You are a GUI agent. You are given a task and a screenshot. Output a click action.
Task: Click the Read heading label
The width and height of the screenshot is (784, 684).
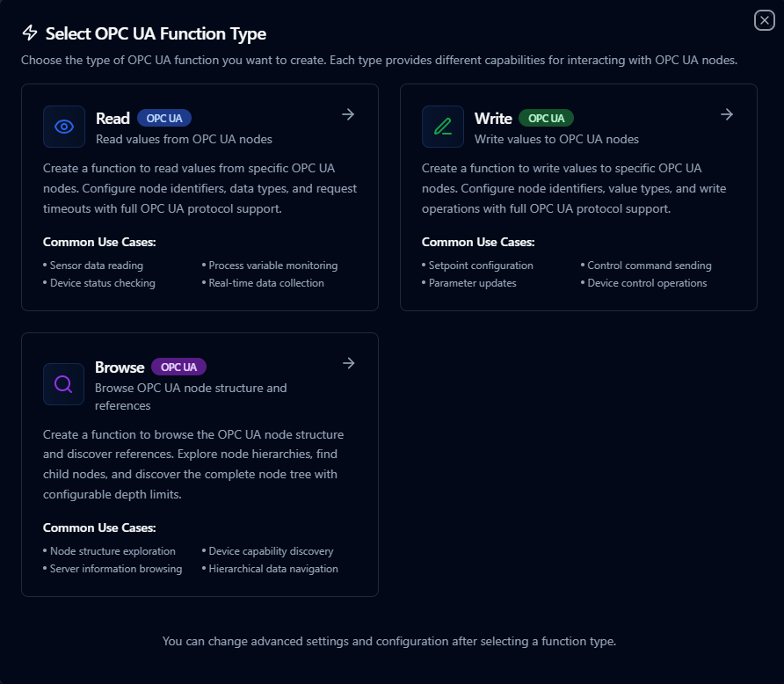(x=113, y=118)
